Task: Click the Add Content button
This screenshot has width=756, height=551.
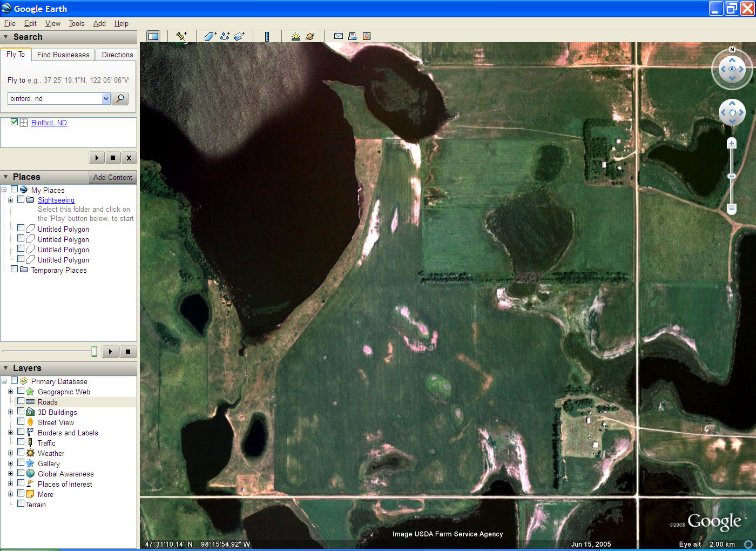Action: (x=112, y=177)
